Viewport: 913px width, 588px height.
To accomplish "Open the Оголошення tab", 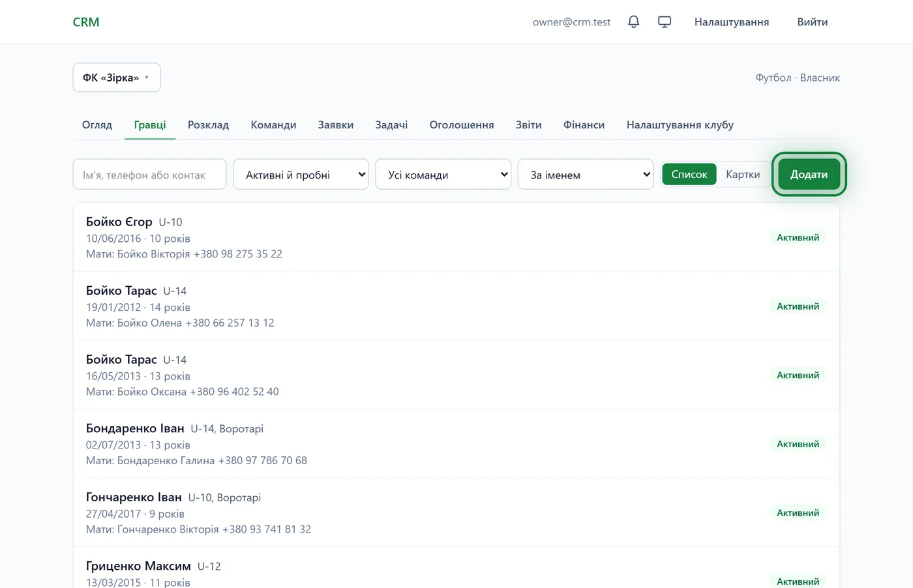I will pyautogui.click(x=462, y=125).
